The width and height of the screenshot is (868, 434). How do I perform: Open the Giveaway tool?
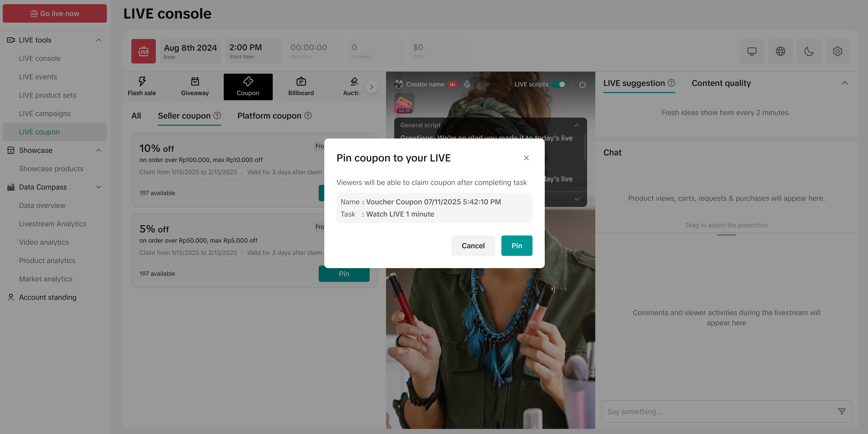pos(195,87)
